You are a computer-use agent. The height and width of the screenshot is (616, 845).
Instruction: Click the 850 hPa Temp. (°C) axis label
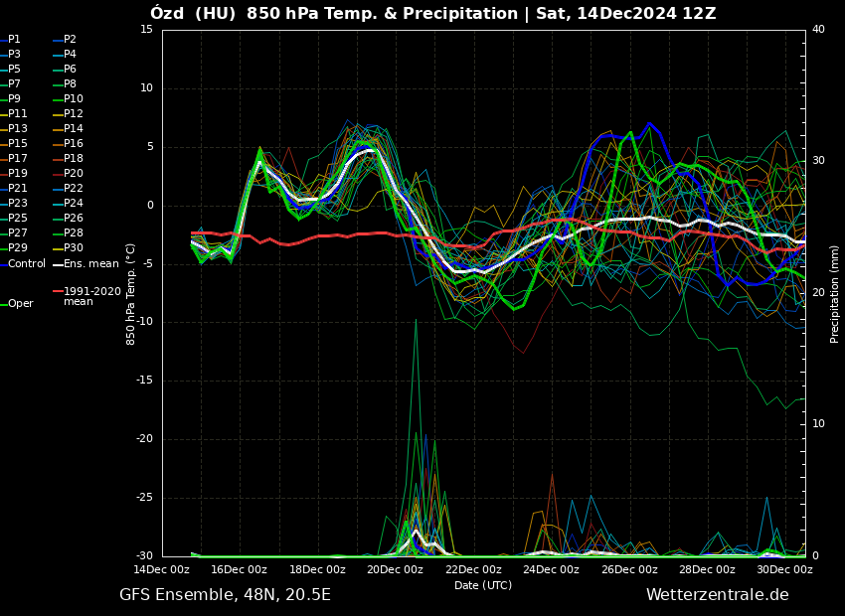pos(131,293)
